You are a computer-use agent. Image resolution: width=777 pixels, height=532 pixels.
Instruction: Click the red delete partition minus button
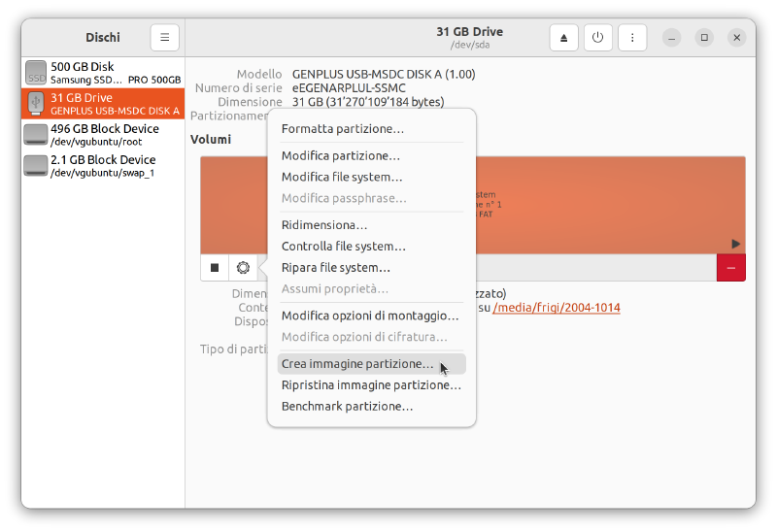(730, 268)
